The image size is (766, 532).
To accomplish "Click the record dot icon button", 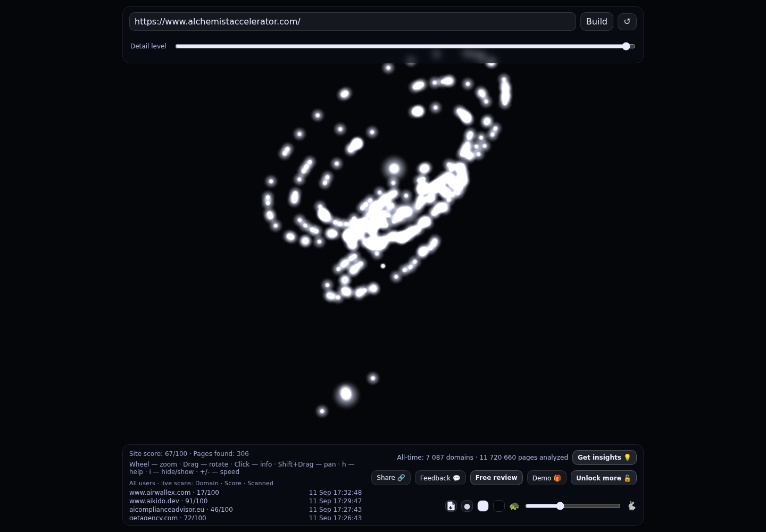I will (467, 506).
